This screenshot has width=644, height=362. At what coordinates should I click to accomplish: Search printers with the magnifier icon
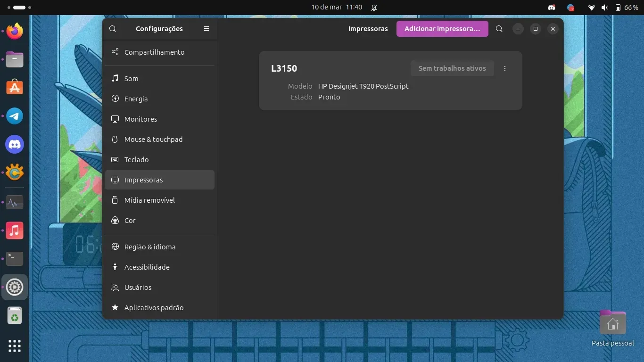point(499,29)
